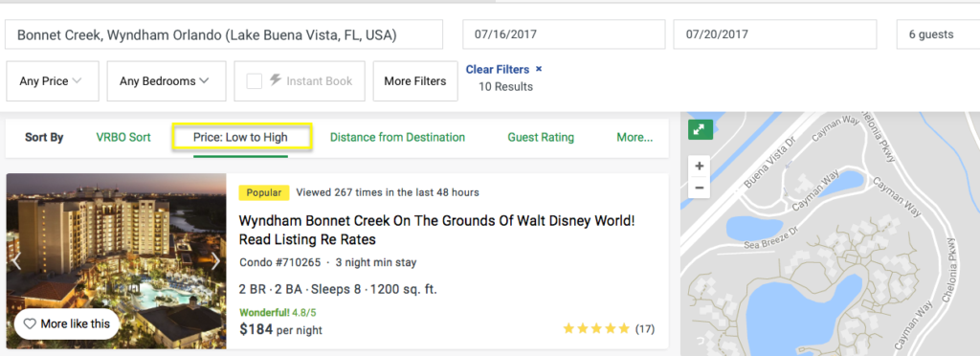Open the 6 guests selector
The image size is (980, 356).
click(x=938, y=34)
